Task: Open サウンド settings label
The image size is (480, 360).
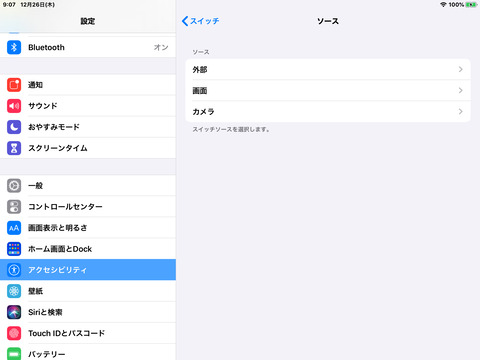Action: [x=43, y=106]
